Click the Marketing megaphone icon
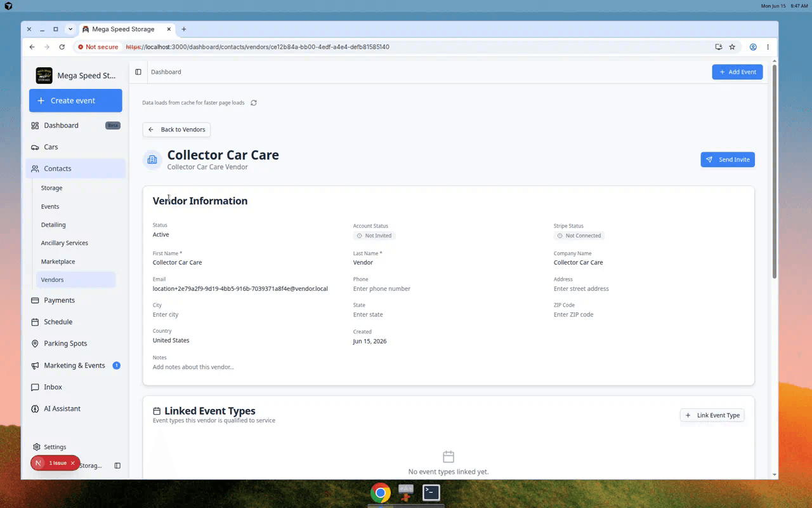The height and width of the screenshot is (508, 812). click(x=35, y=366)
